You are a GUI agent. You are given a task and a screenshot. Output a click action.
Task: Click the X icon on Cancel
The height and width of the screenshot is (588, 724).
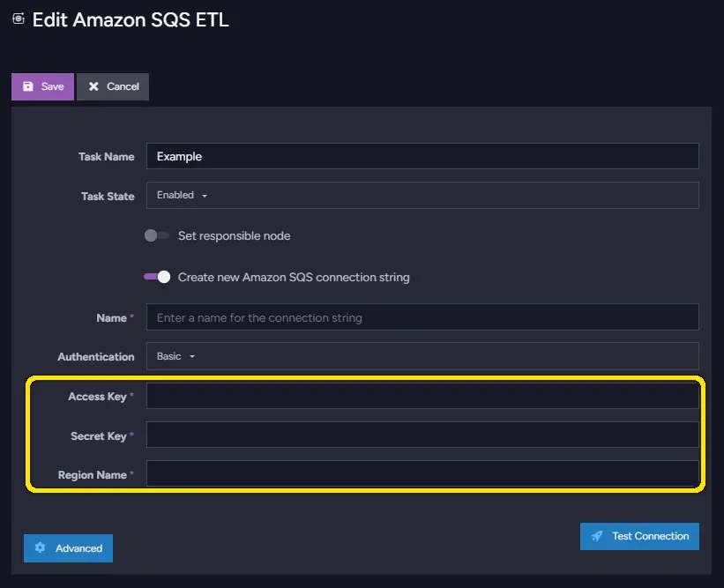[x=93, y=86]
